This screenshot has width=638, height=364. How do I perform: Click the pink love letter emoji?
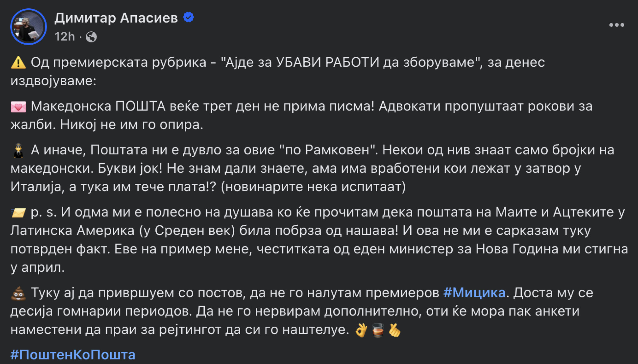(x=18, y=107)
